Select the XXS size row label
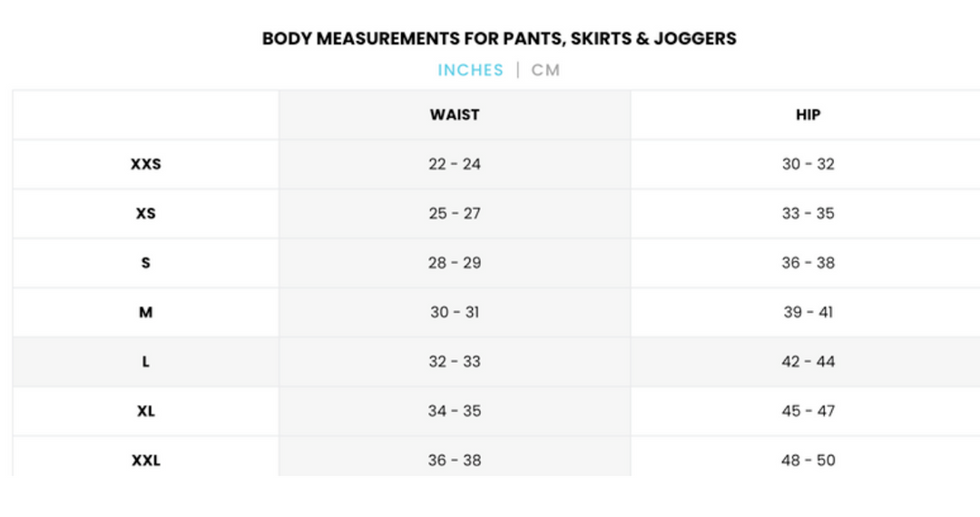The image size is (980, 517). point(145,164)
